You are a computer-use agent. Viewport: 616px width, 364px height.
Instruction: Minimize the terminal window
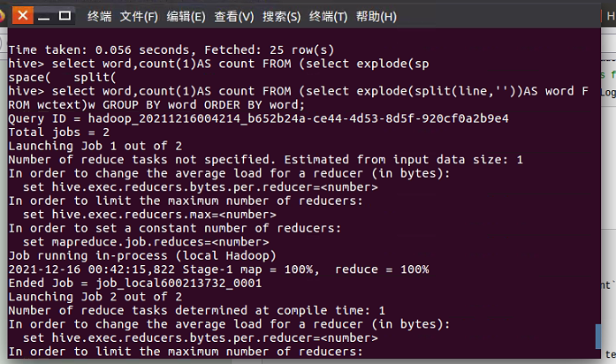pyautogui.click(x=43, y=17)
